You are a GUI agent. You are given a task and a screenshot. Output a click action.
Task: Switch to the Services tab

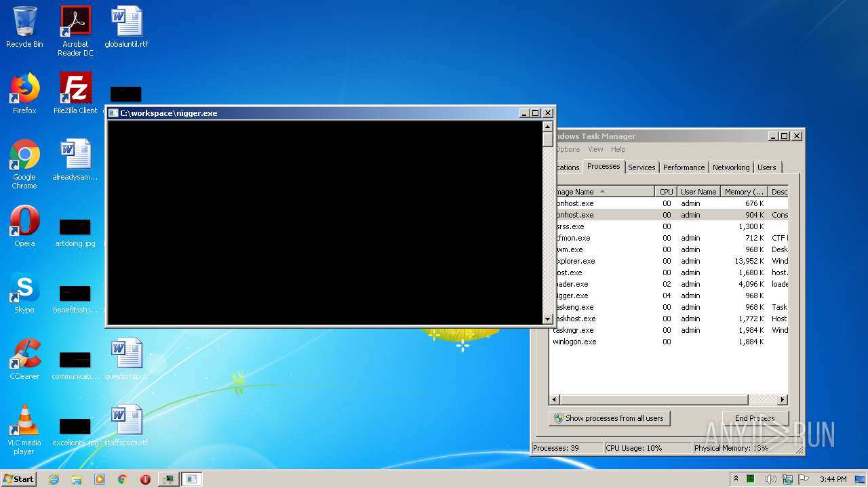point(642,167)
